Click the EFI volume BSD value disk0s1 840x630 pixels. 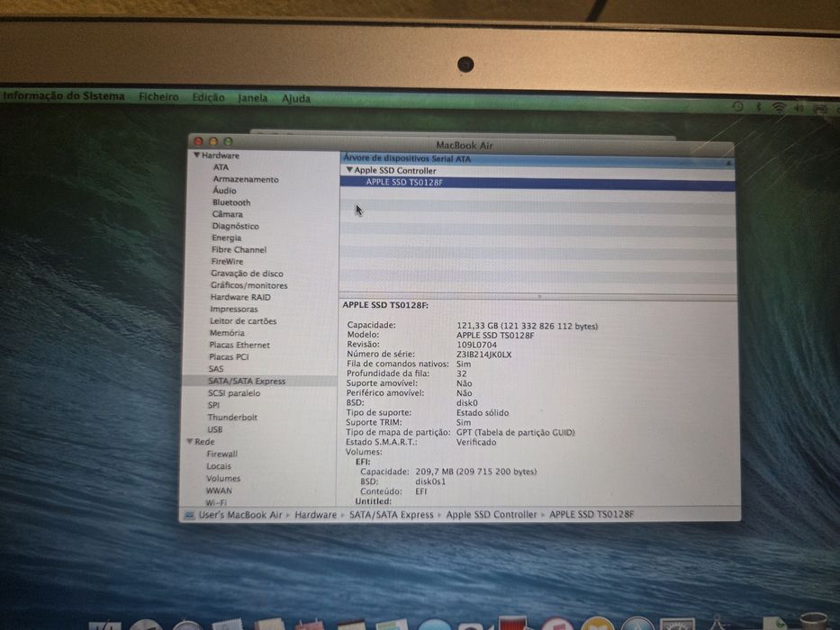pyautogui.click(x=430, y=481)
